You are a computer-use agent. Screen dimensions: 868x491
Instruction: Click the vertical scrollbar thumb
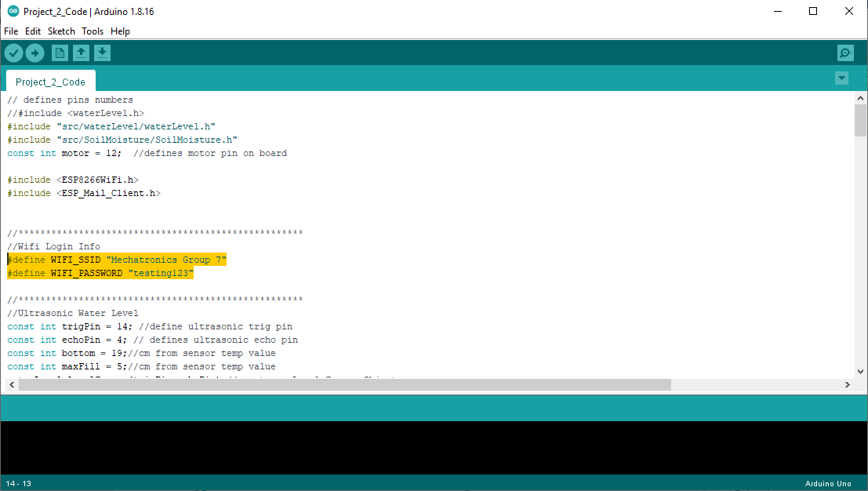[860, 120]
